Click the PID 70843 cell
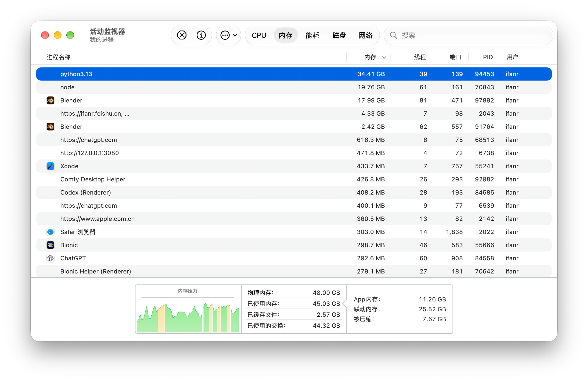 [x=484, y=87]
